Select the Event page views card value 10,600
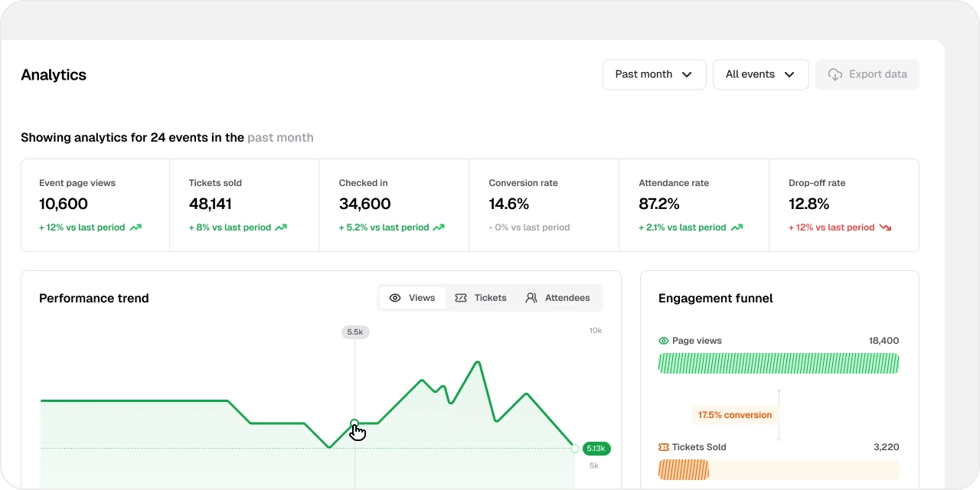This screenshot has height=490, width=980. click(64, 204)
